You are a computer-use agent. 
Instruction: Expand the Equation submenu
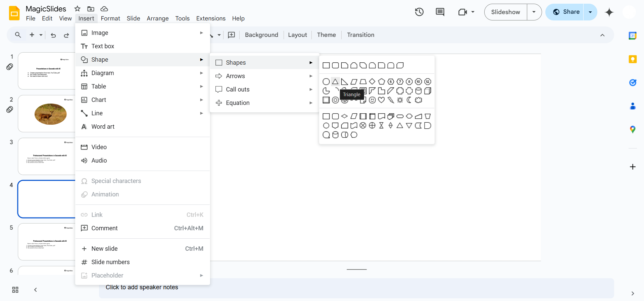pos(264,103)
